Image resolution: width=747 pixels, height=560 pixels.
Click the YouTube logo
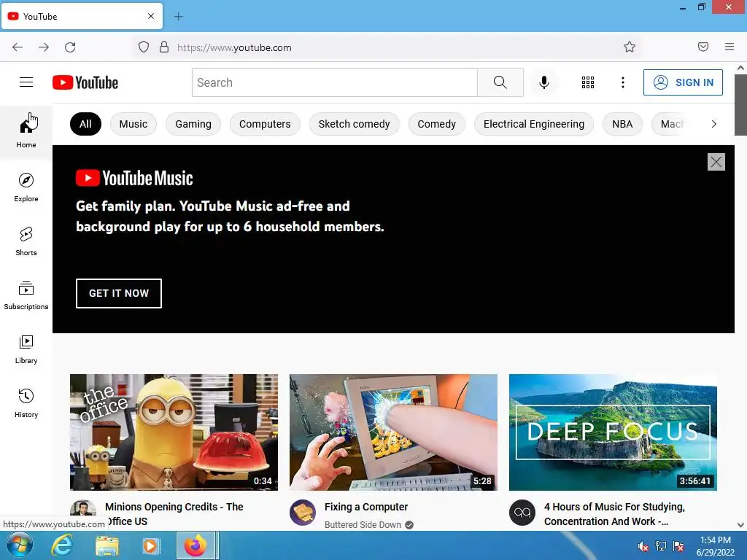click(x=85, y=82)
